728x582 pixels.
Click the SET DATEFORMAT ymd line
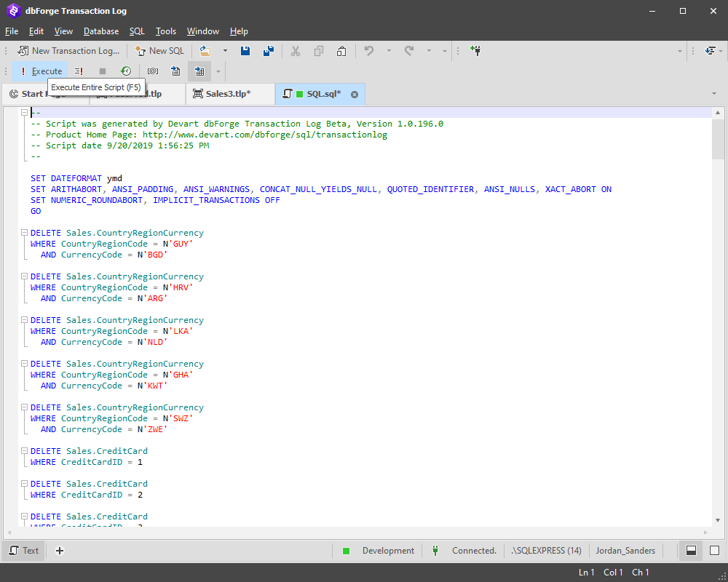pyautogui.click(x=76, y=178)
